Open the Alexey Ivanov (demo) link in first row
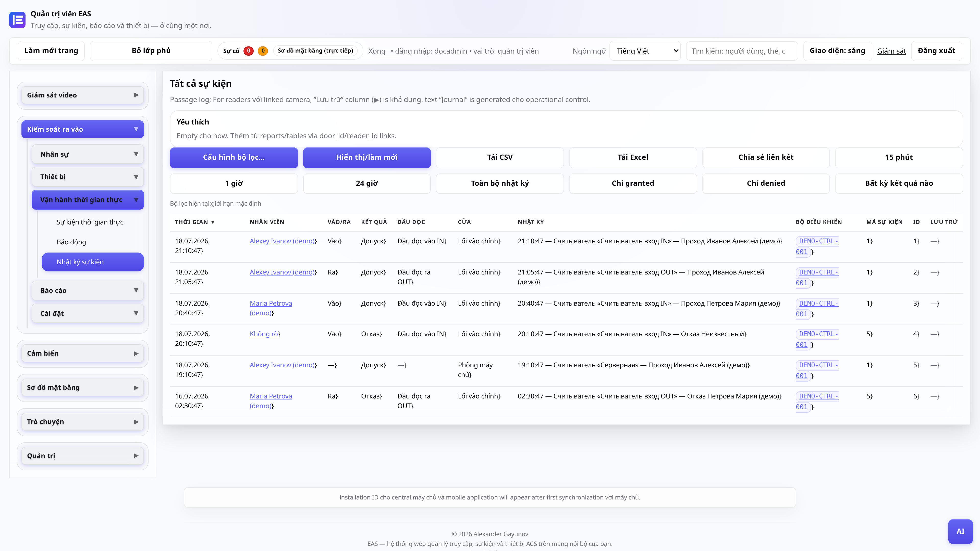This screenshot has height=551, width=980. pos(282,241)
